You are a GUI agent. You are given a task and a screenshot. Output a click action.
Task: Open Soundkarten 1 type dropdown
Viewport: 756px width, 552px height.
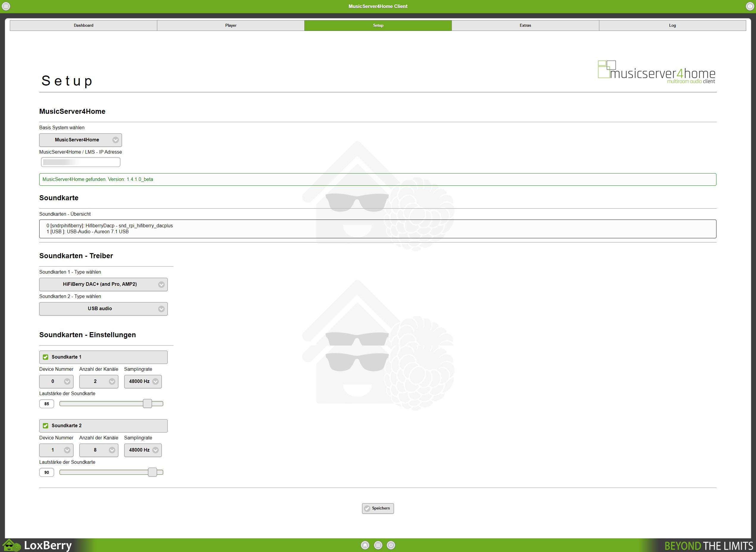103,284
